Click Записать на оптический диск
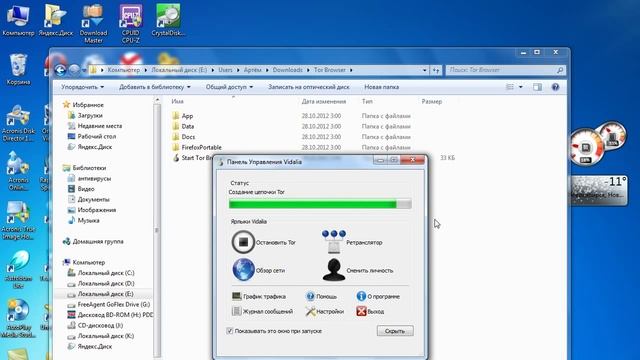 point(309,87)
